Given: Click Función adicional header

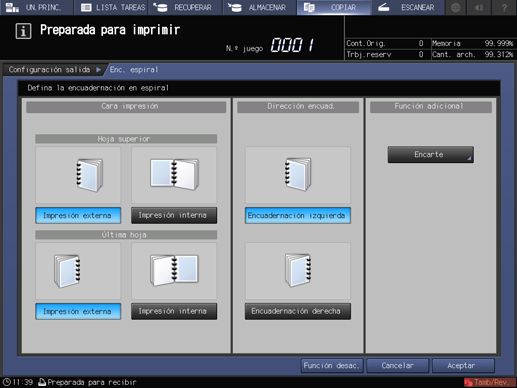Looking at the screenshot, I should point(431,106).
